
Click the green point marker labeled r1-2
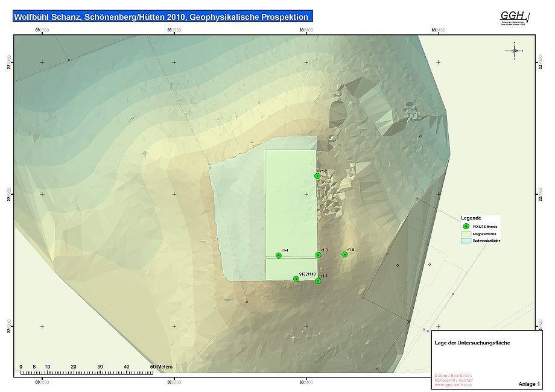(318, 176)
